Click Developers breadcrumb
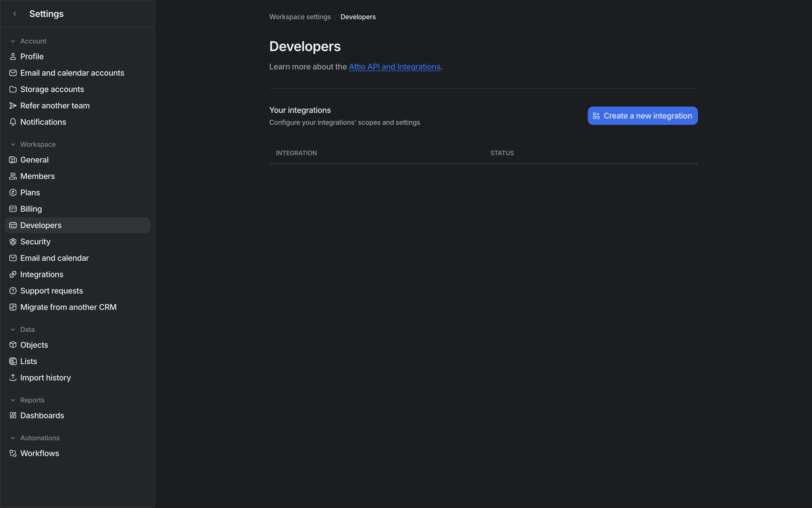The width and height of the screenshot is (812, 508). (358, 17)
